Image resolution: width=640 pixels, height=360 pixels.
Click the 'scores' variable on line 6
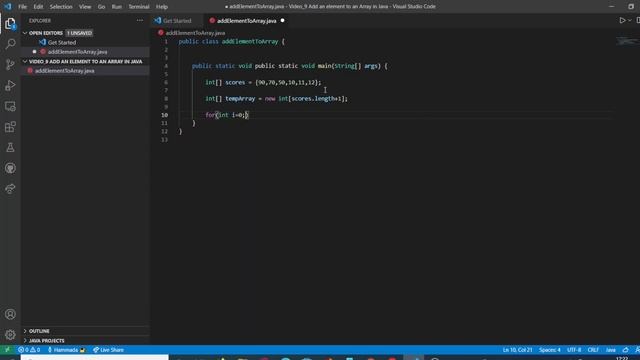pos(235,82)
